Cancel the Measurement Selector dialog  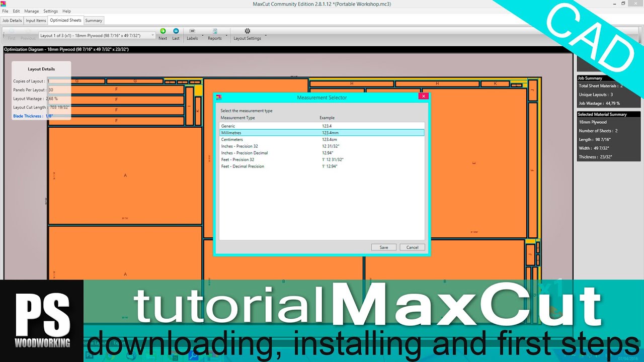(413, 247)
